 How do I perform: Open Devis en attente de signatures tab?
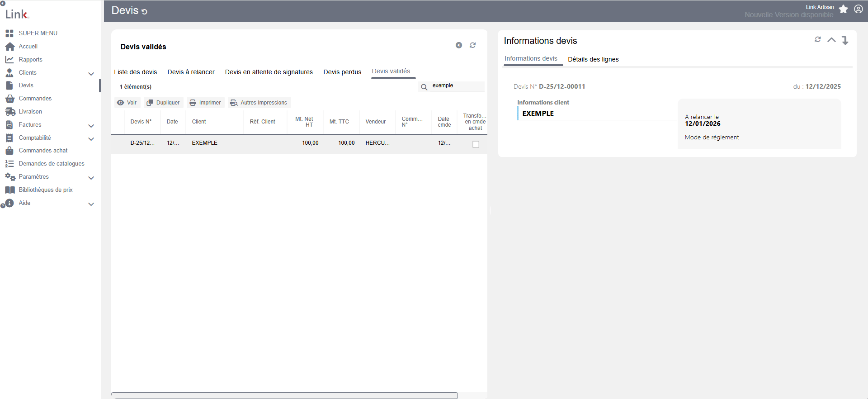[269, 72]
